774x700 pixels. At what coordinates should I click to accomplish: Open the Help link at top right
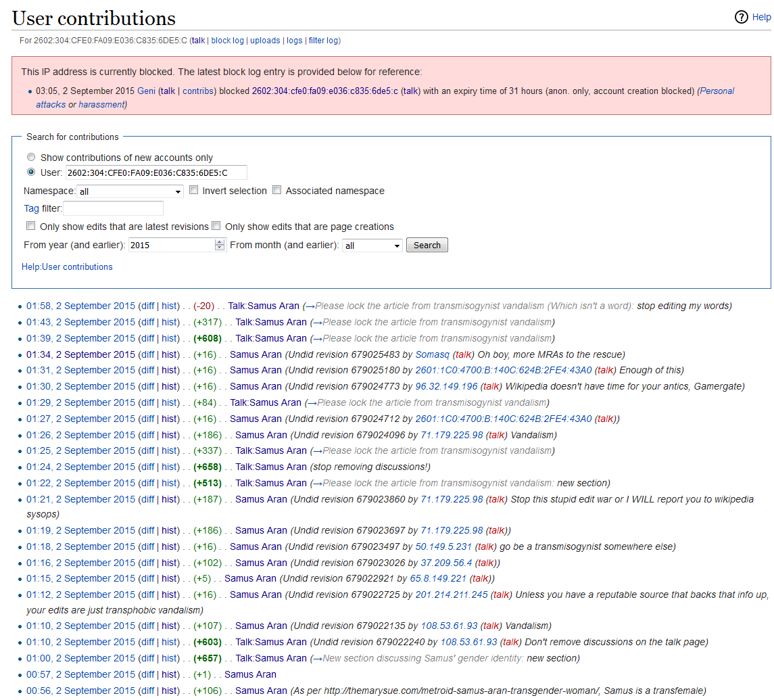point(761,18)
